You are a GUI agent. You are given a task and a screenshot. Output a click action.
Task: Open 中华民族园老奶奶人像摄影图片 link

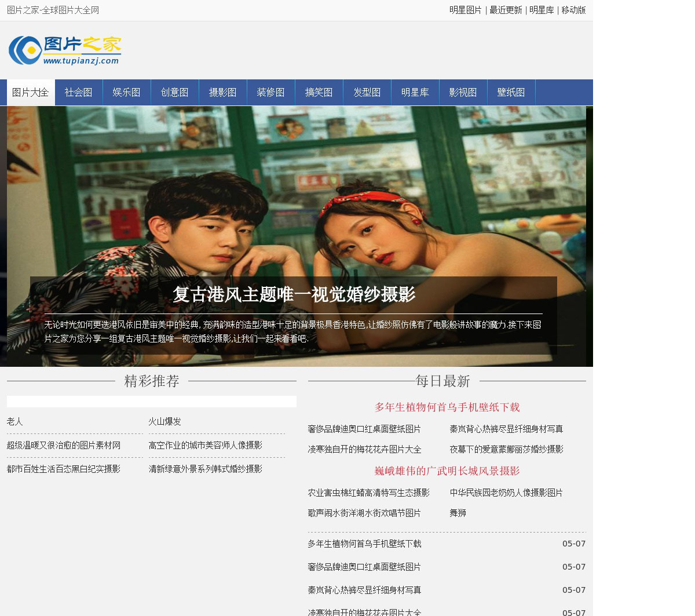pyautogui.click(x=507, y=493)
